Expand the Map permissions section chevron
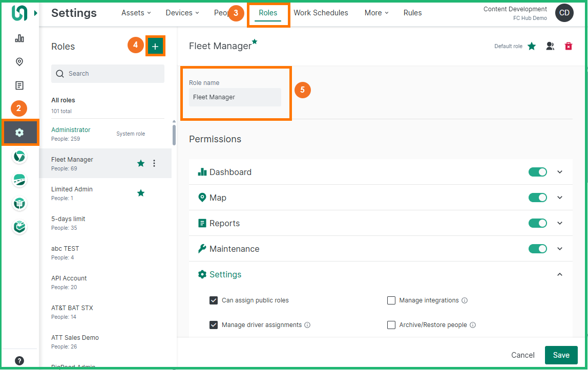 coord(560,198)
